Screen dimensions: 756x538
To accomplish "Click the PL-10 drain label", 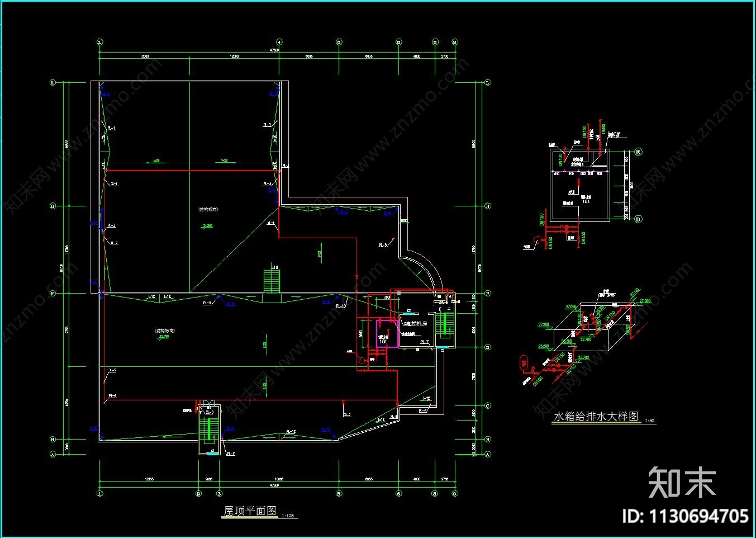I will tap(341, 306).
